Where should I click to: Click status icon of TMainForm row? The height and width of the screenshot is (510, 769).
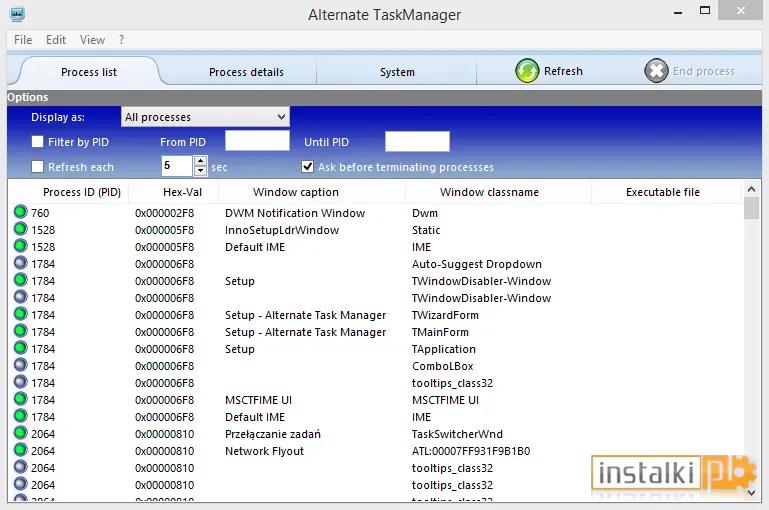point(21,331)
